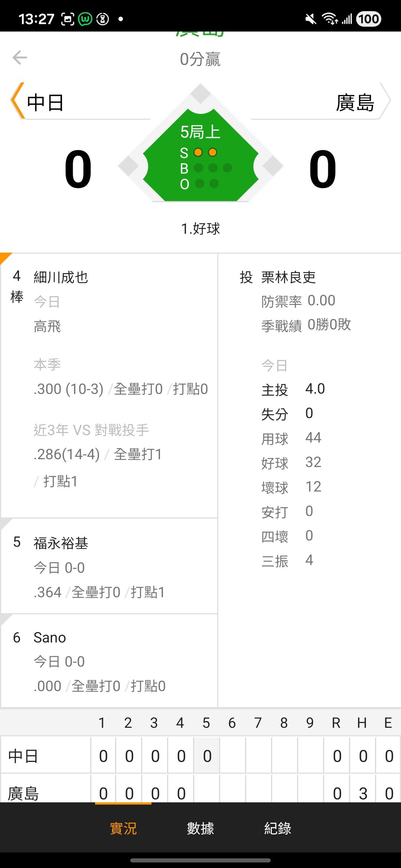
Task: Select the 中日 team name header
Action: (x=45, y=103)
